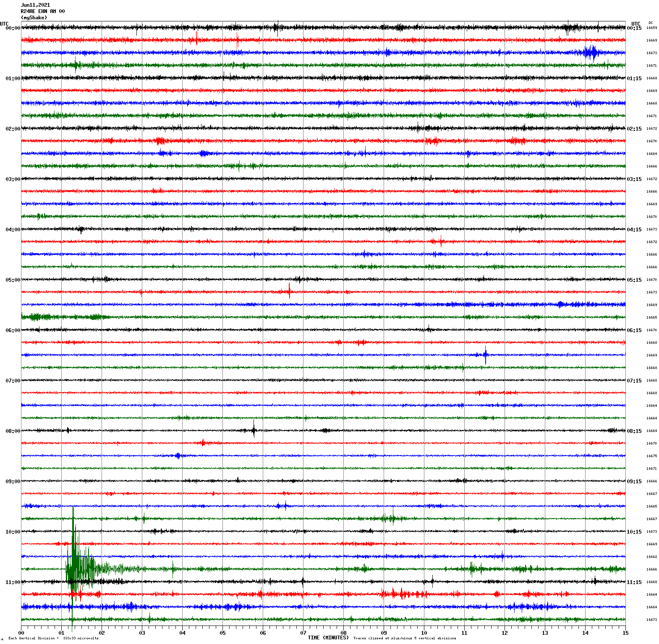Click the '09:00' left time label
The image size is (659, 644).
[13, 482]
